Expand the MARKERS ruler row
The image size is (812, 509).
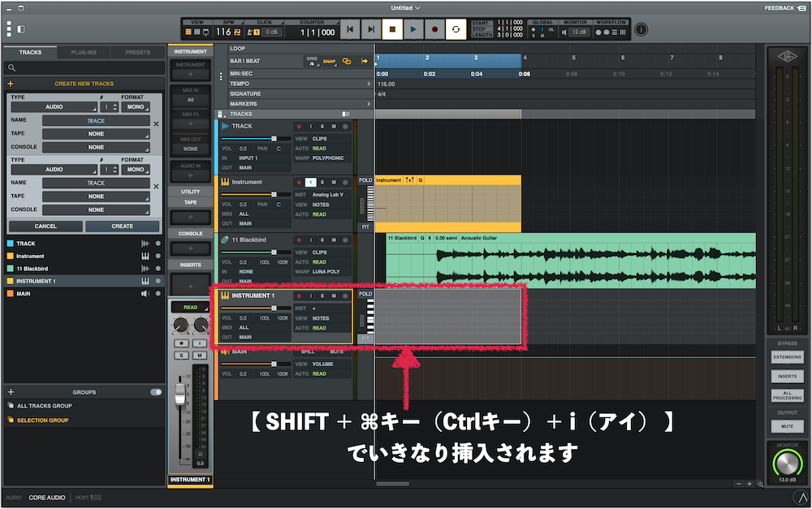point(368,104)
